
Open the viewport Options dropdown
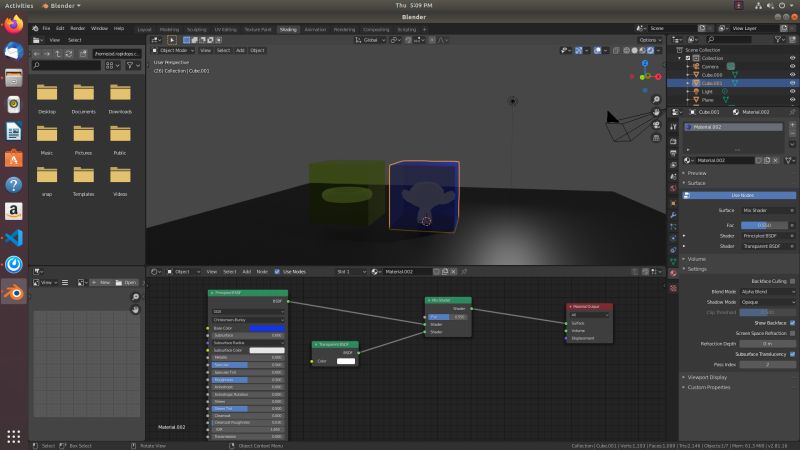649,40
